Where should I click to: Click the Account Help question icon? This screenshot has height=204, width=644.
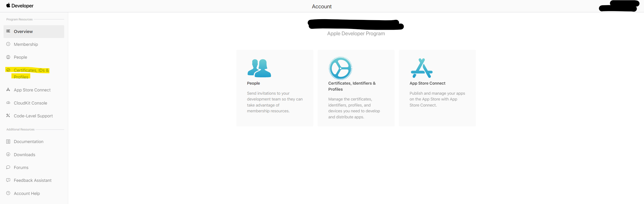pos(8,193)
